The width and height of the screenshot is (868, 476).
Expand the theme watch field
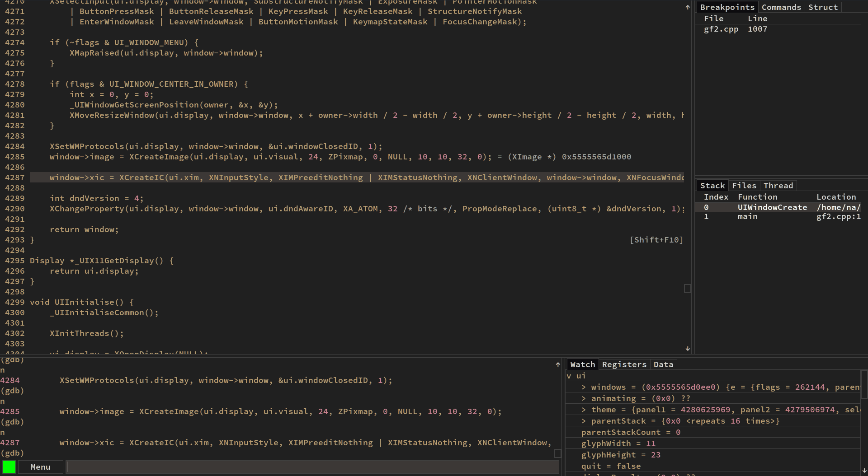pyautogui.click(x=584, y=410)
